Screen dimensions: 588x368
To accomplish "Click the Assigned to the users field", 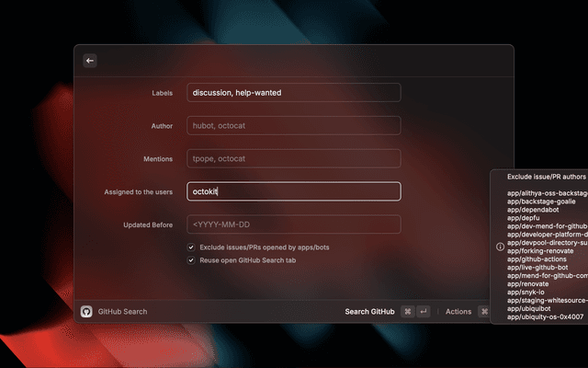I will (293, 191).
